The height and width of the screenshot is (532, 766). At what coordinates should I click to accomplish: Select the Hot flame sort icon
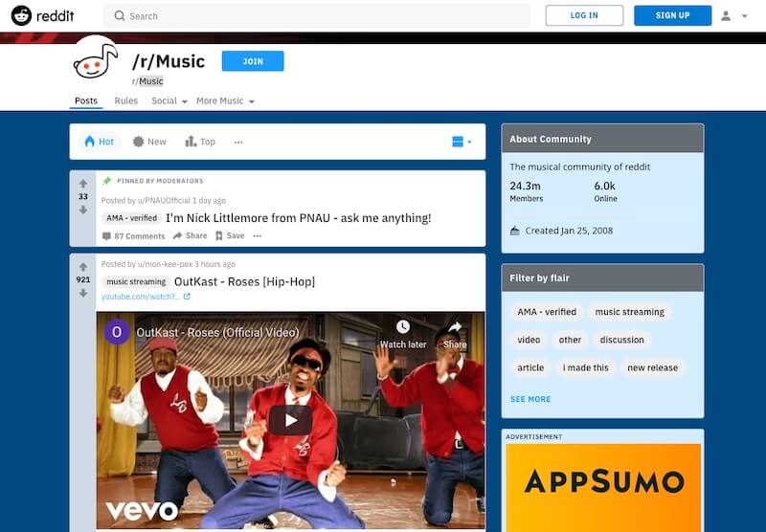point(89,142)
